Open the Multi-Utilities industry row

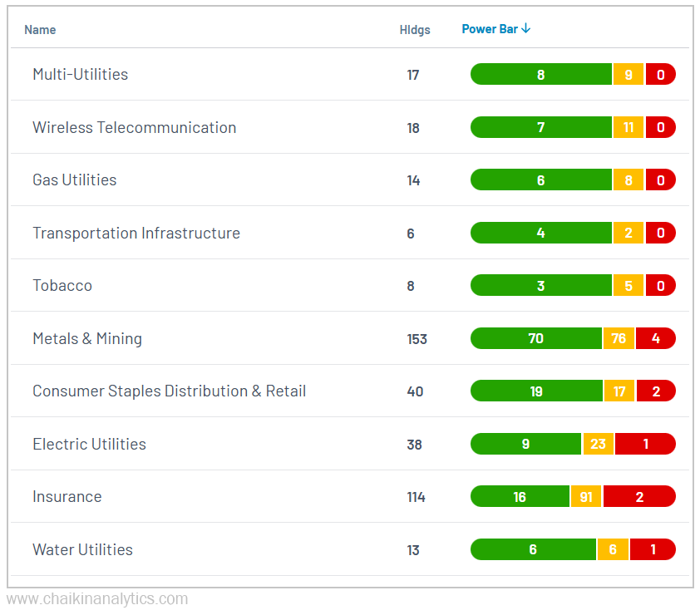pyautogui.click(x=80, y=75)
